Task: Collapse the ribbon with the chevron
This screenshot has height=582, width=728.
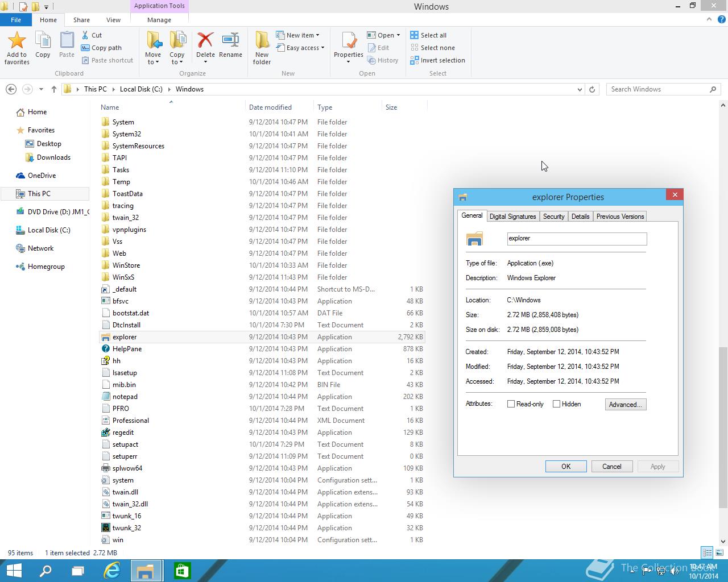Action: tap(709, 19)
